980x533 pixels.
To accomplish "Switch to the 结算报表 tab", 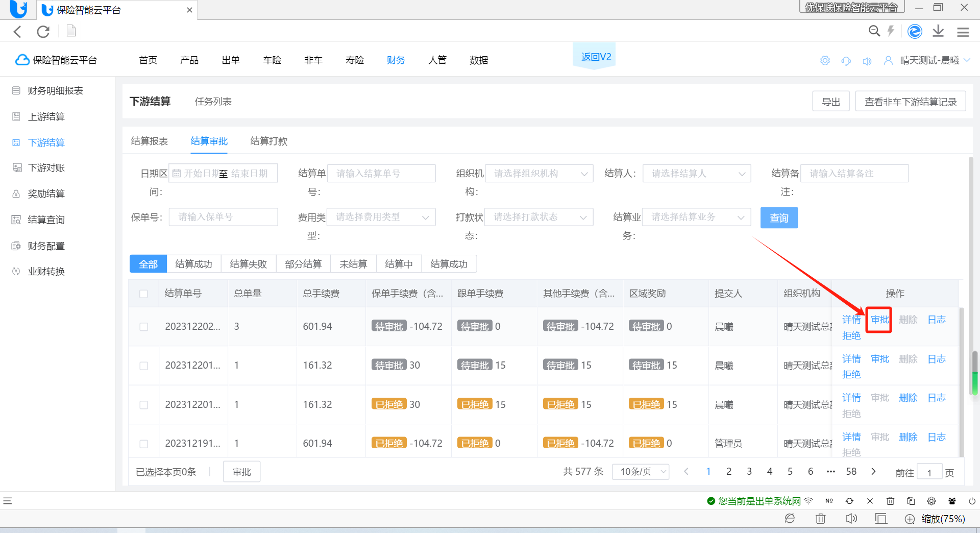I will pyautogui.click(x=150, y=141).
